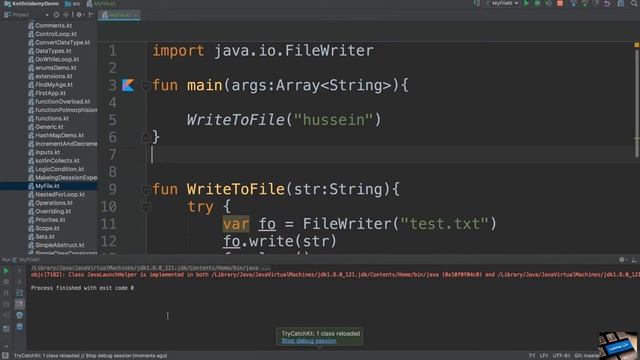Toggle tool window buttons in the status bar corner

click(x=5, y=356)
